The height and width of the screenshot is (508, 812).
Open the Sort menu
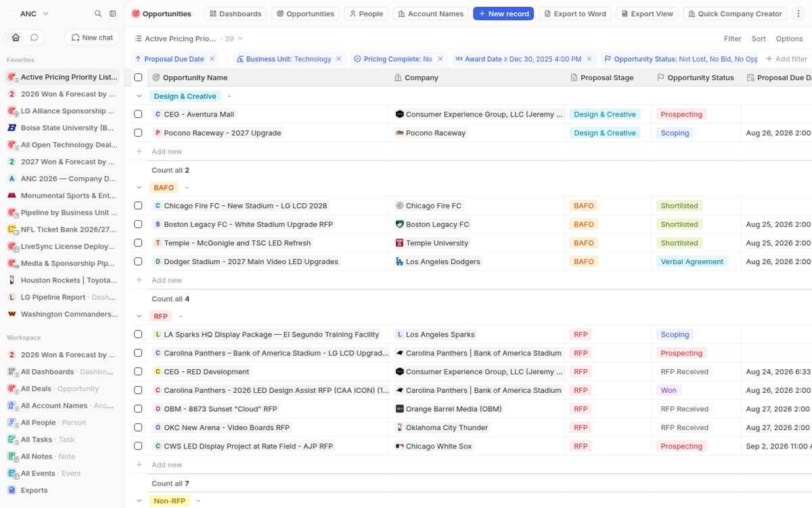[759, 39]
